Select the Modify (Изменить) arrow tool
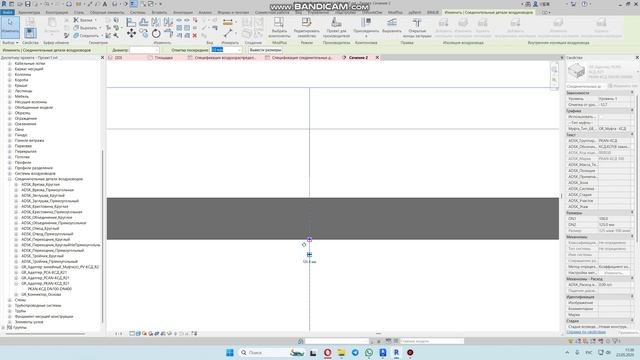 [10, 27]
